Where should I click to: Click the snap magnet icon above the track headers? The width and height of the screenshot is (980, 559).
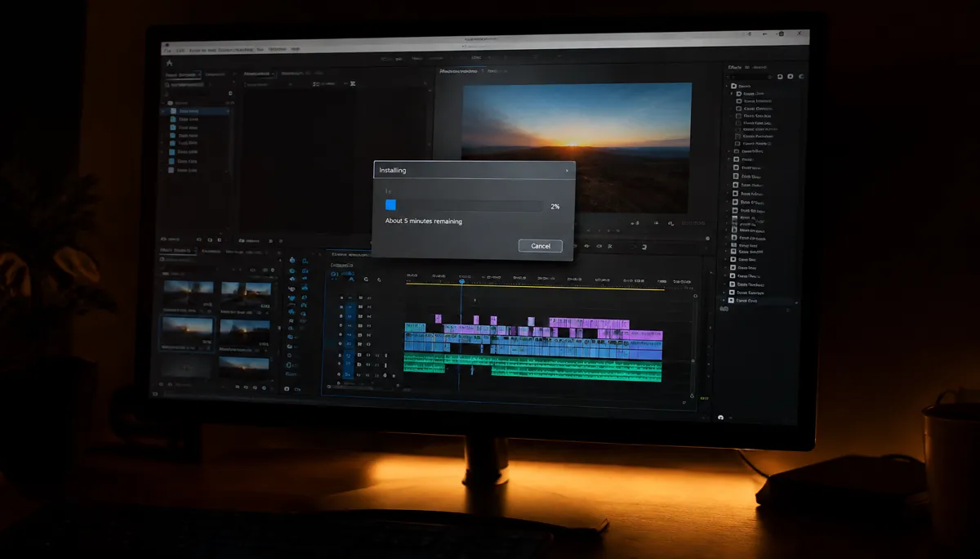350,279
